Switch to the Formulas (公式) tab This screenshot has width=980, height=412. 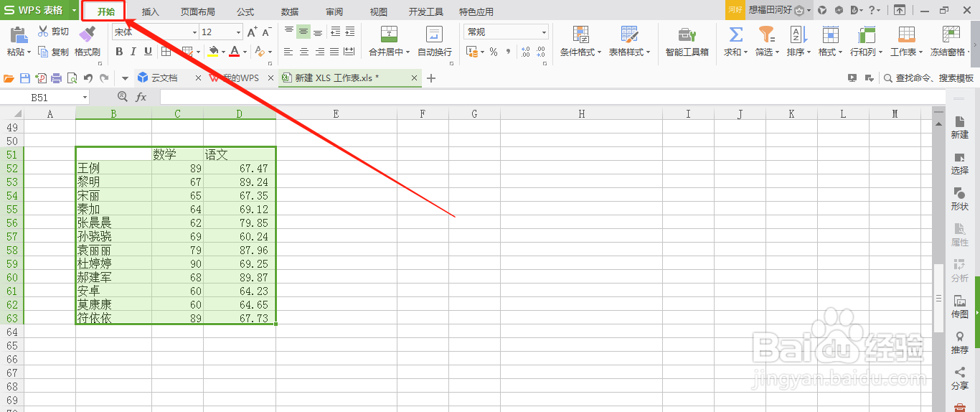click(245, 11)
